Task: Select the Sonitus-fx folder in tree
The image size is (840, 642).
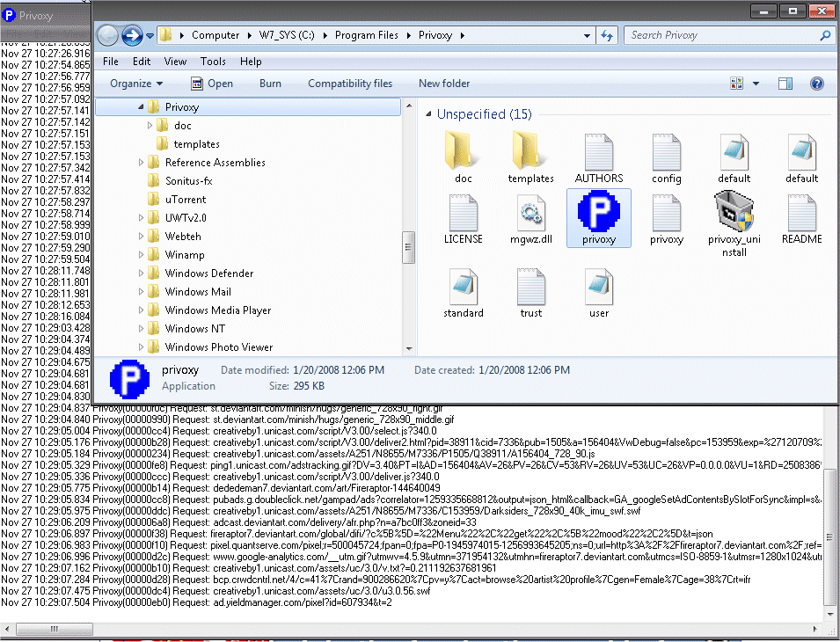Action: pos(188,181)
